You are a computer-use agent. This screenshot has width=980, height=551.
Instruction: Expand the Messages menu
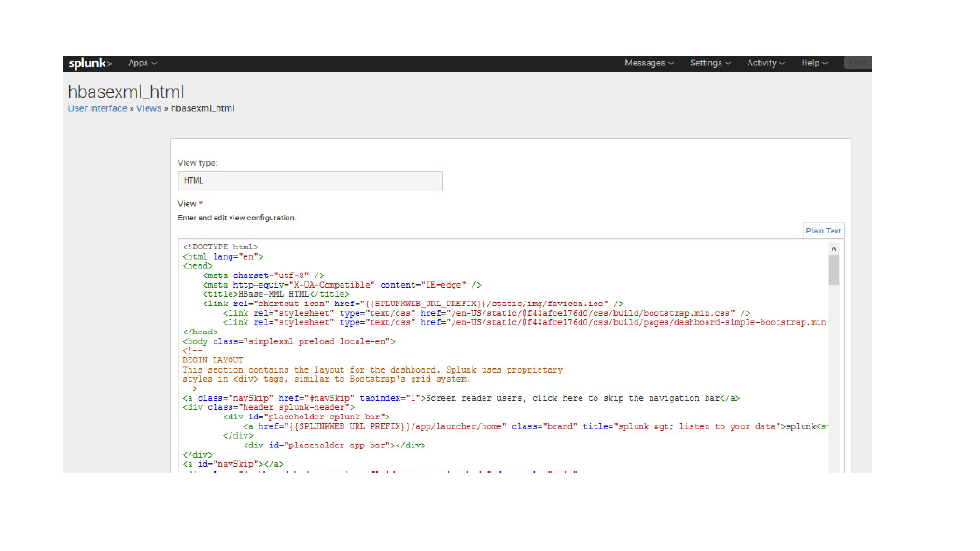[x=649, y=64]
